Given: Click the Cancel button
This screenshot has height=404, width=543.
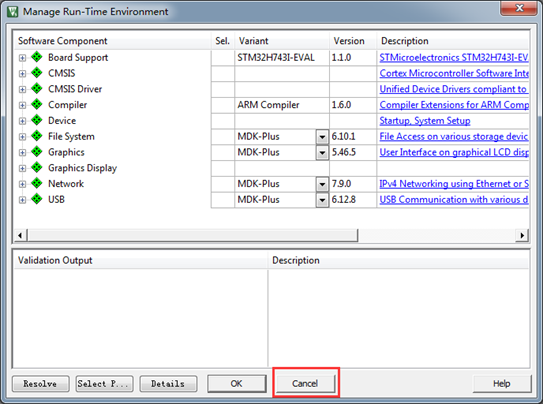Looking at the screenshot, I should tap(305, 384).
